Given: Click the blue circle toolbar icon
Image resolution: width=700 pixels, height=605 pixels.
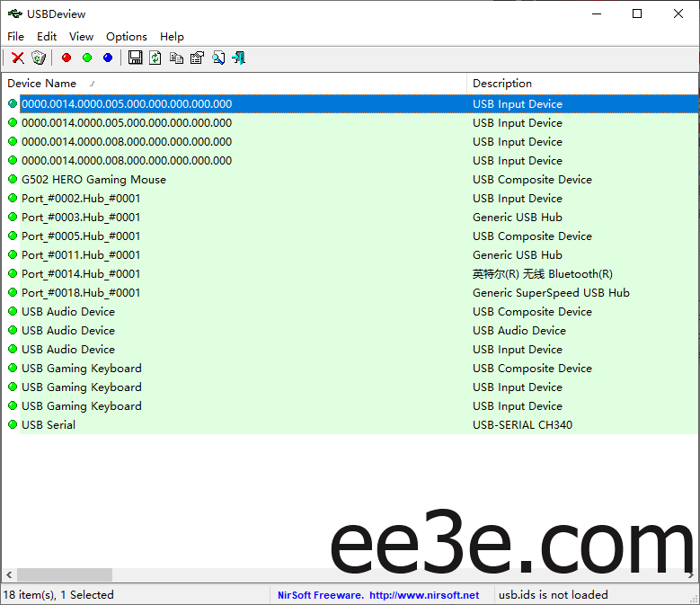Looking at the screenshot, I should point(108,58).
